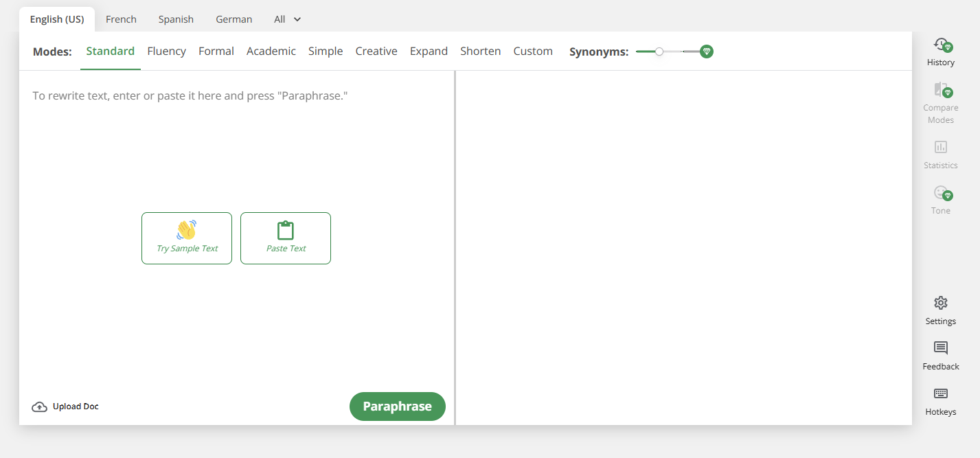Click the Synonyms slider handle
Screen dimensions: 980x458
click(x=659, y=51)
